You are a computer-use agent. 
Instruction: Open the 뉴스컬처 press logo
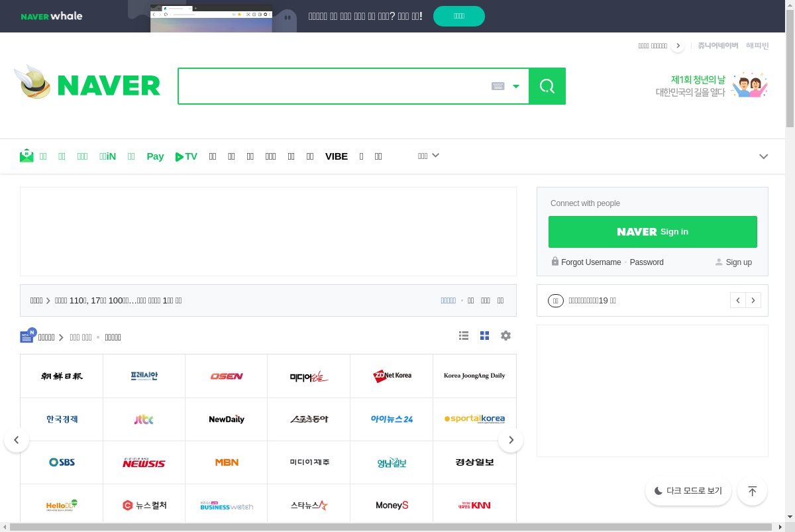coord(144,505)
